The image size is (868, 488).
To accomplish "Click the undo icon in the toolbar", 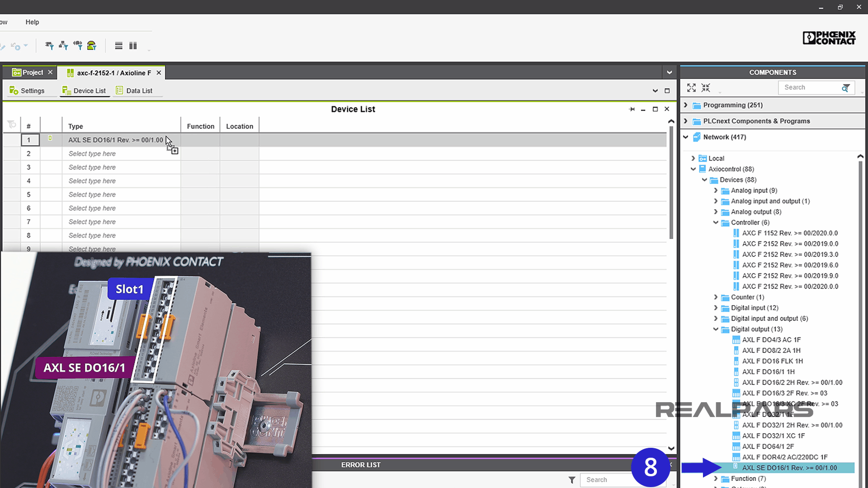I will click(15, 46).
